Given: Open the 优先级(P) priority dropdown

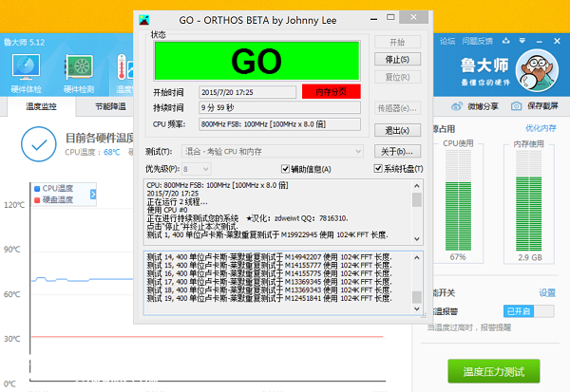Looking at the screenshot, I should point(196,169).
